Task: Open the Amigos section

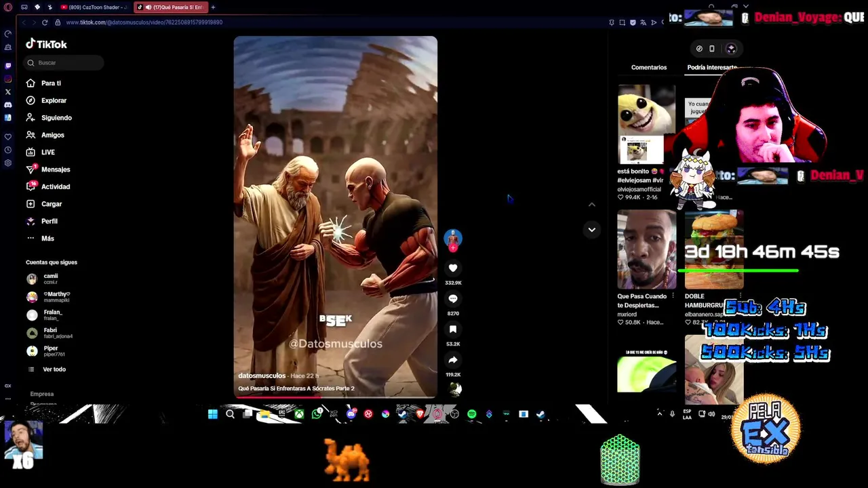Action: [x=45, y=135]
